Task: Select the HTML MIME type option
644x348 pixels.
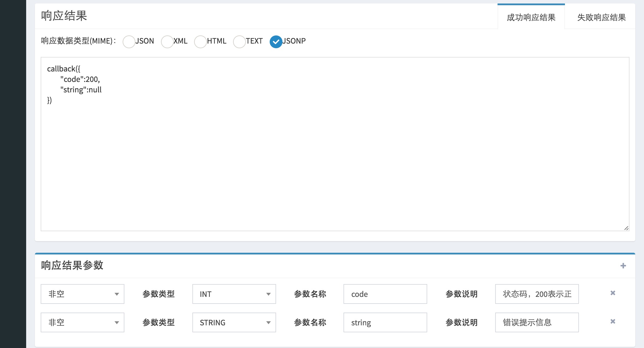Action: 200,42
